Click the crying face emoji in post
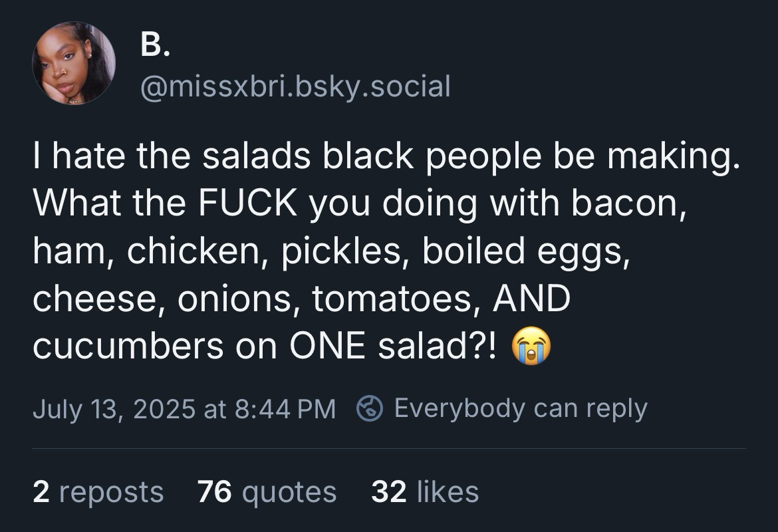The width and height of the screenshot is (778, 532). (531, 348)
